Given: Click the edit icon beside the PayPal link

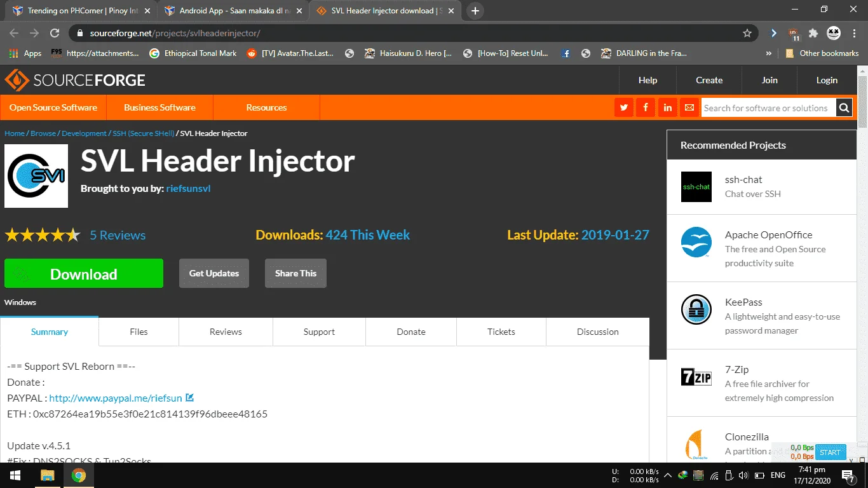Looking at the screenshot, I should click(189, 398).
